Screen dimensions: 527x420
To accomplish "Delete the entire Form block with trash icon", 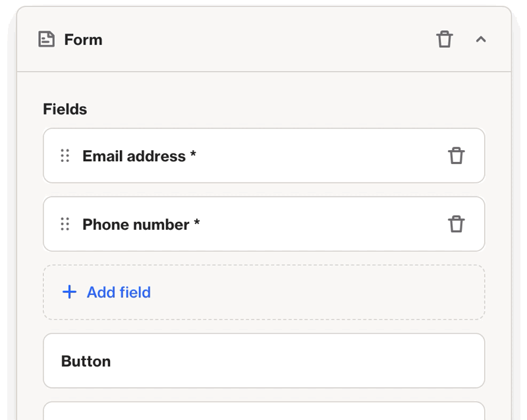I will pyautogui.click(x=445, y=39).
